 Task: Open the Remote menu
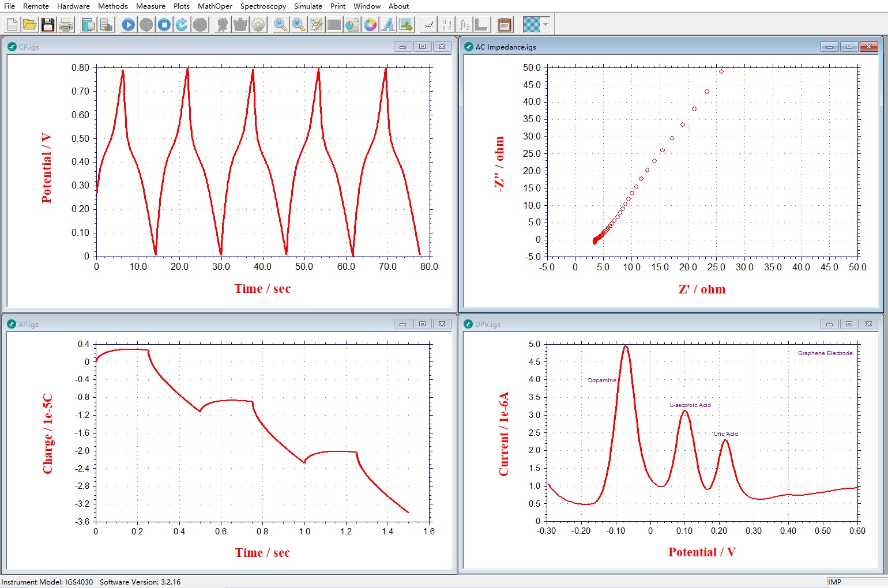coord(36,6)
